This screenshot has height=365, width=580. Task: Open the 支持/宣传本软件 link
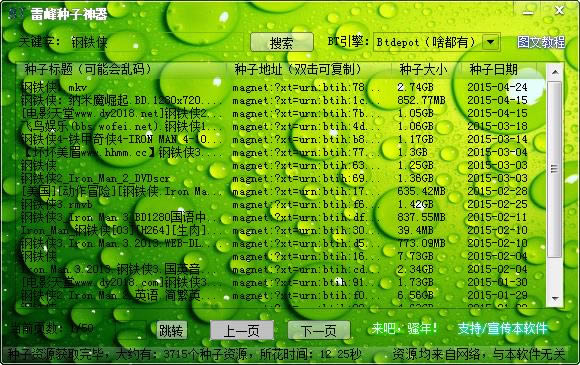click(x=502, y=328)
